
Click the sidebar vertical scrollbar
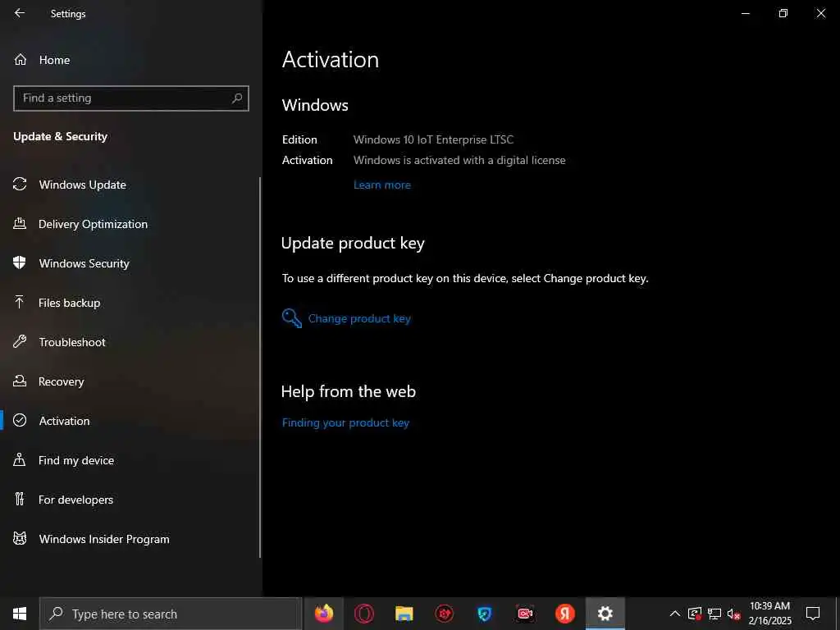(x=260, y=367)
